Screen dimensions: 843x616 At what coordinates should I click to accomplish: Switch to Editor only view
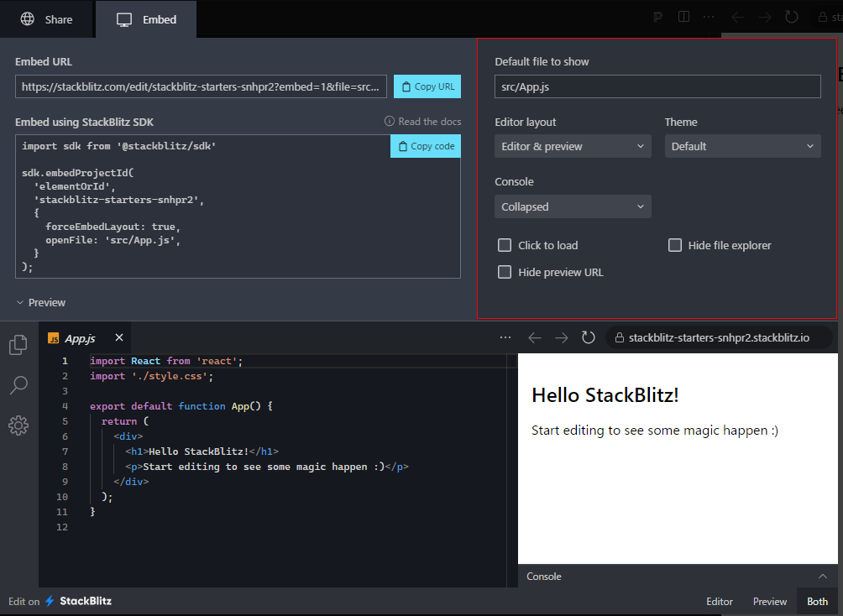coord(720,602)
